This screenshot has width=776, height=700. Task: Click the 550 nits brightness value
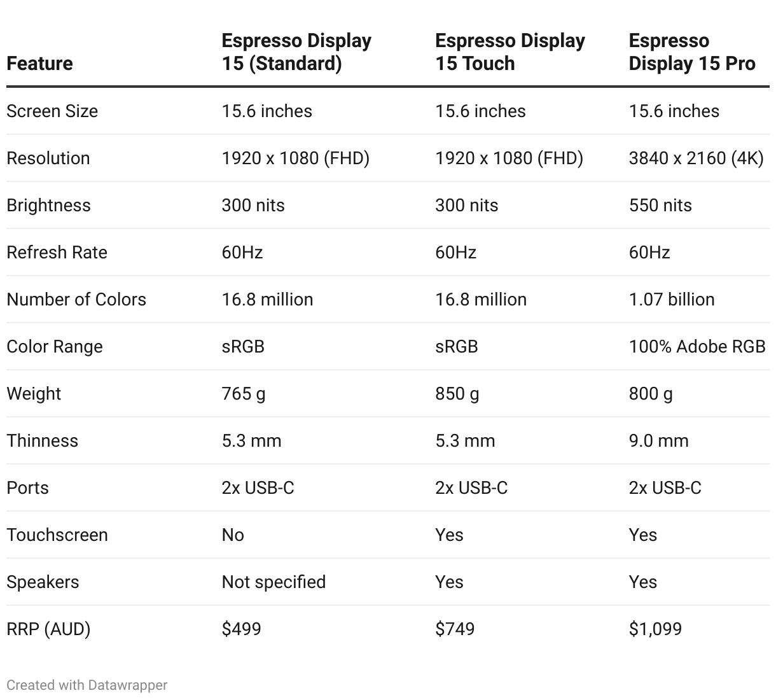[660, 205]
